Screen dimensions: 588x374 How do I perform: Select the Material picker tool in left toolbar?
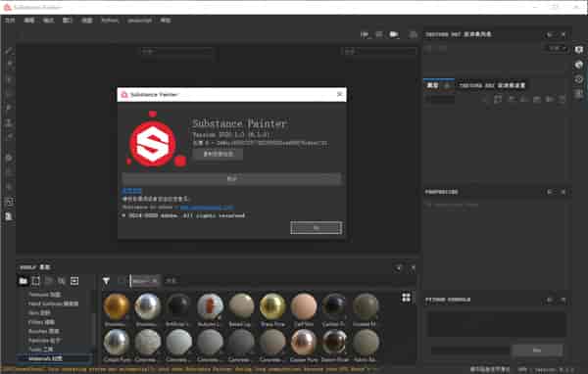point(9,136)
